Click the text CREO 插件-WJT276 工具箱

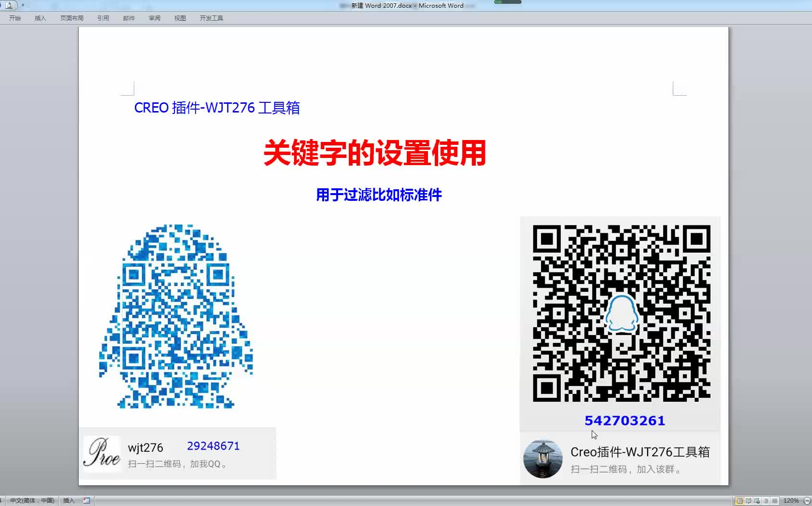pos(217,108)
